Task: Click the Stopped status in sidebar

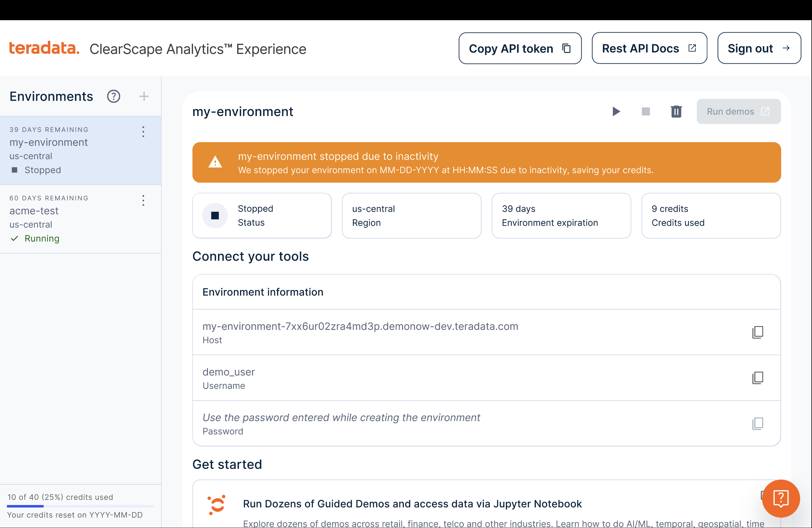Action: pos(35,170)
